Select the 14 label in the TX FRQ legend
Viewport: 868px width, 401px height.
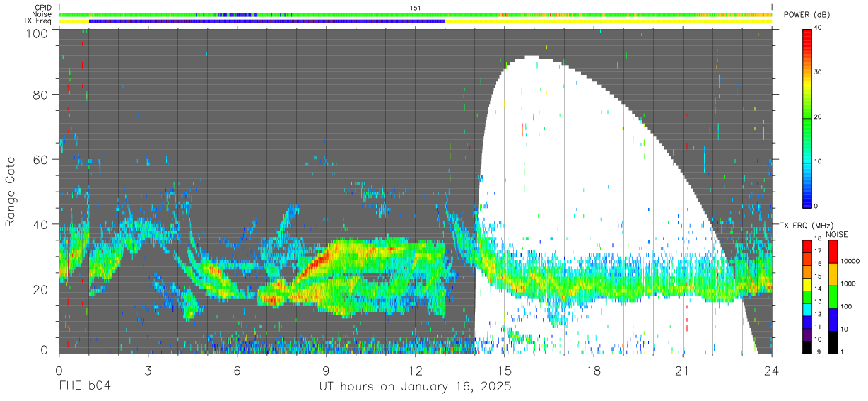(x=818, y=289)
